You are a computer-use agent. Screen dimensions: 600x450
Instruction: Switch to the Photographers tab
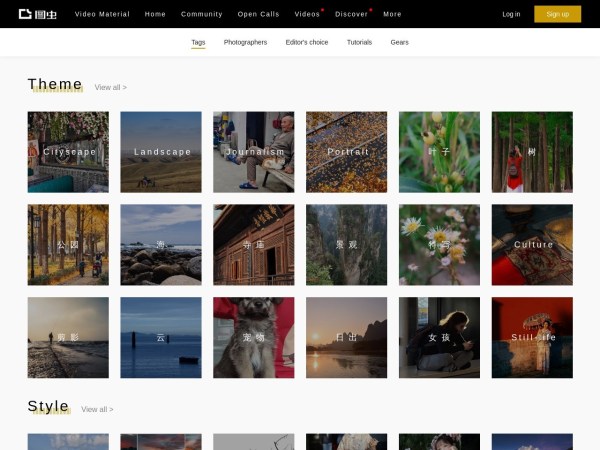(245, 42)
